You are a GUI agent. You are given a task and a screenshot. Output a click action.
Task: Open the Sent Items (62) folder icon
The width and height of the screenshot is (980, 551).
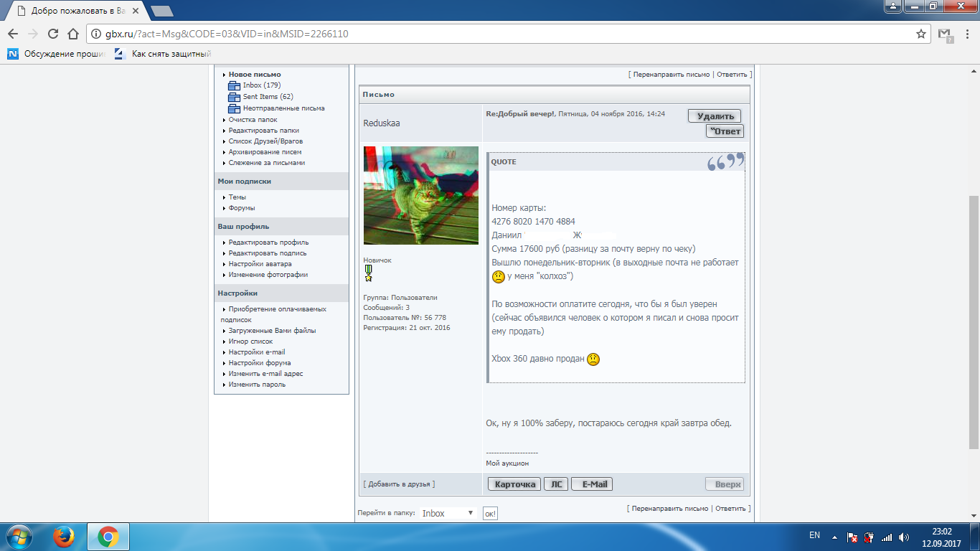234,97
